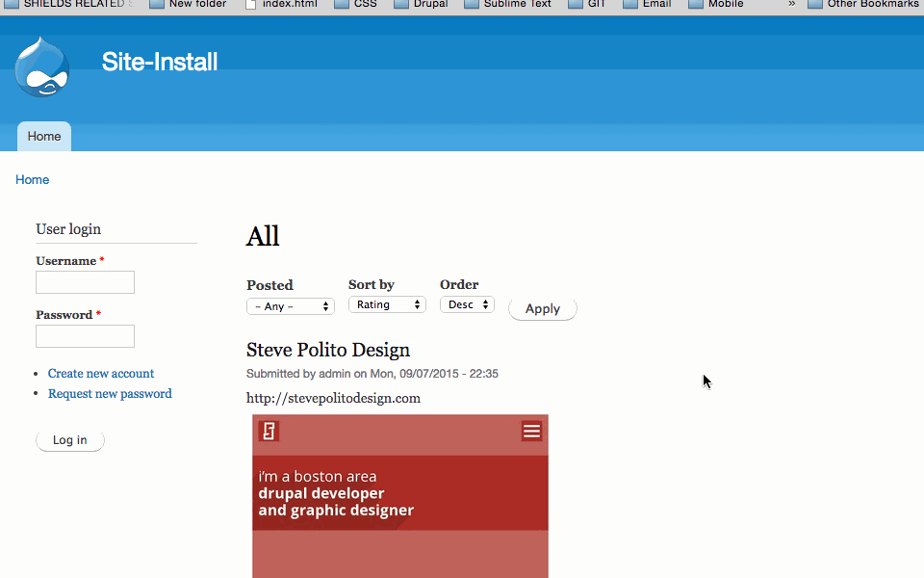Viewport: 924px width, 578px height.
Task: Open the GIT bookmarks folder
Action: 587,4
